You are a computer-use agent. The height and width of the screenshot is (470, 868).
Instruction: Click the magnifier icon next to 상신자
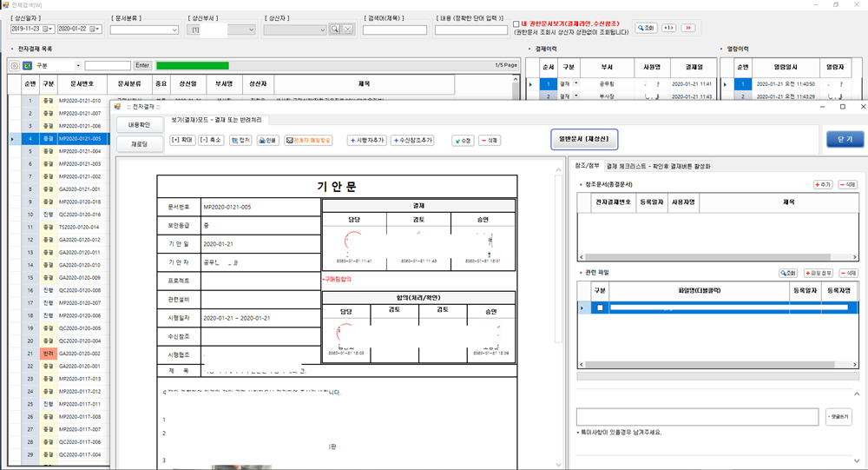(x=335, y=30)
